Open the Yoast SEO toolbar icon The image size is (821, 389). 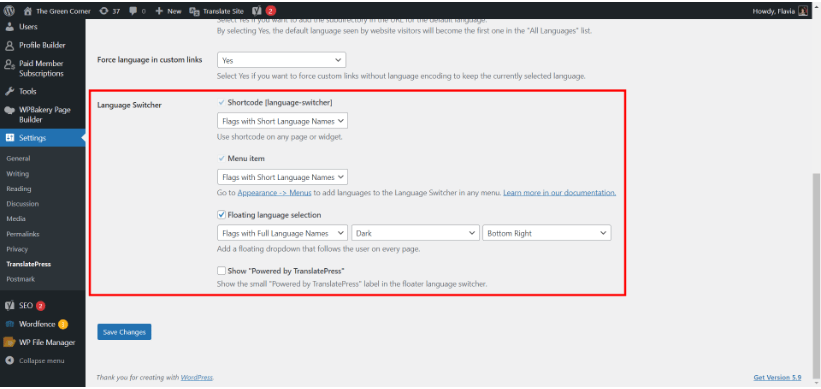pyautogui.click(x=257, y=11)
